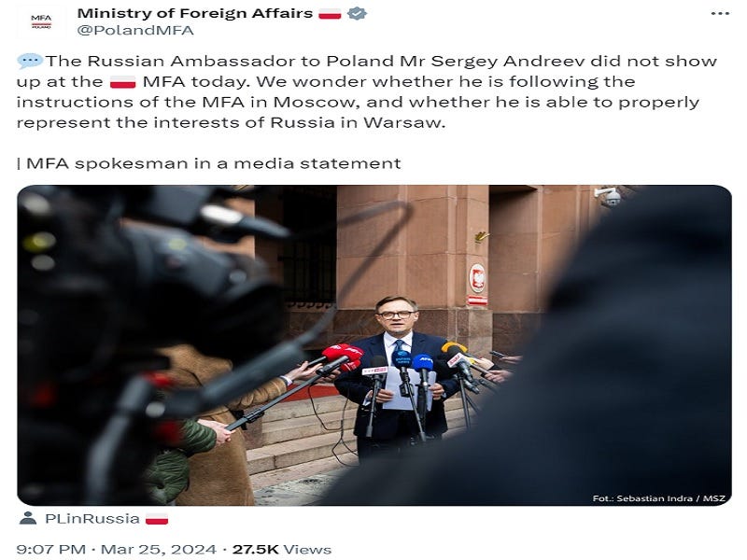Click the Mar 25, 2024 date
Viewport: 747px width, 560px height.
tap(159, 550)
